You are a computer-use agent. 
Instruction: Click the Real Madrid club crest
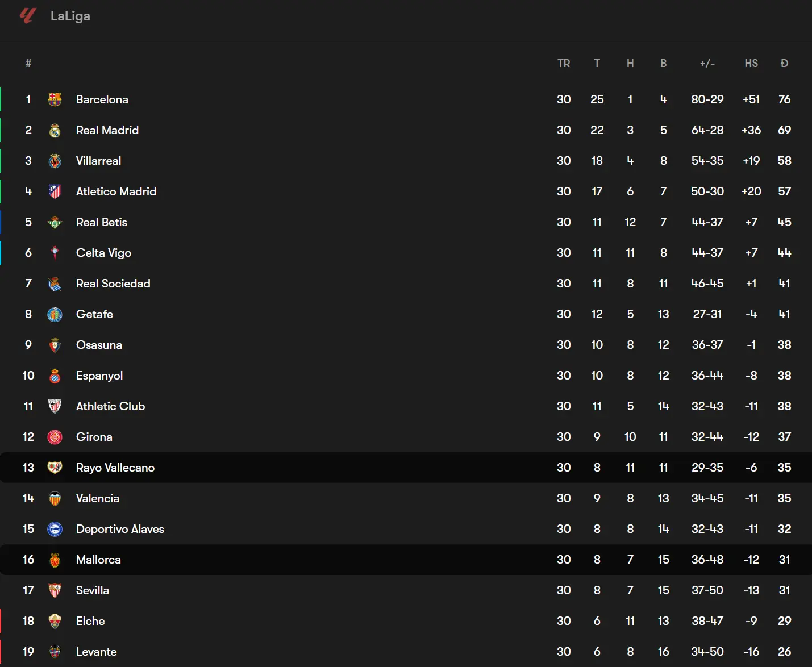coord(55,130)
